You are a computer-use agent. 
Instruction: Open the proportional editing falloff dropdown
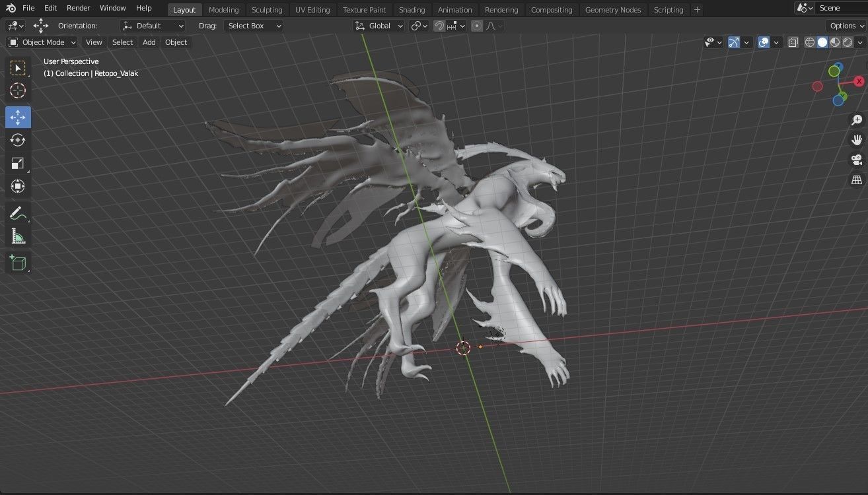coord(494,26)
